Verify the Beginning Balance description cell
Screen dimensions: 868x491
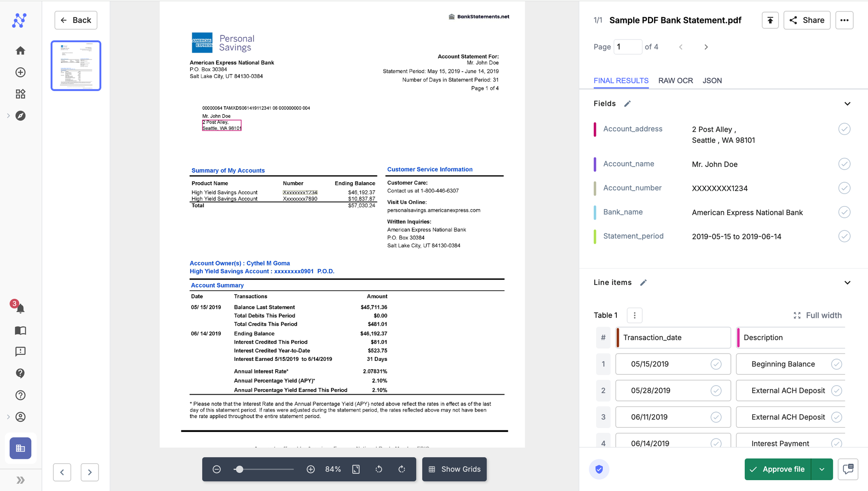pyautogui.click(x=837, y=364)
